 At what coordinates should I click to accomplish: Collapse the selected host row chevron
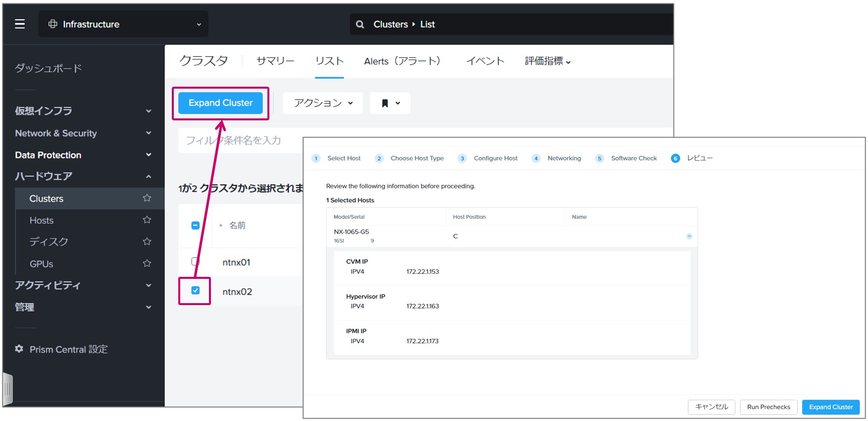click(689, 236)
